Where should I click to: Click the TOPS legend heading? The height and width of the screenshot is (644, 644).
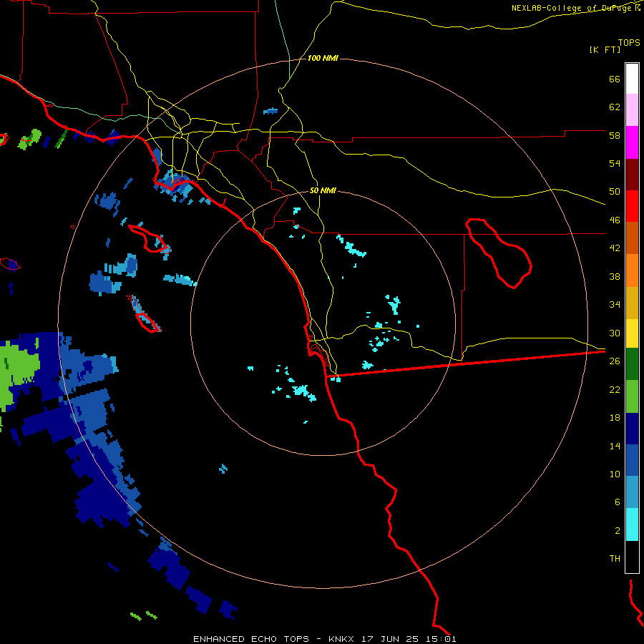point(629,43)
